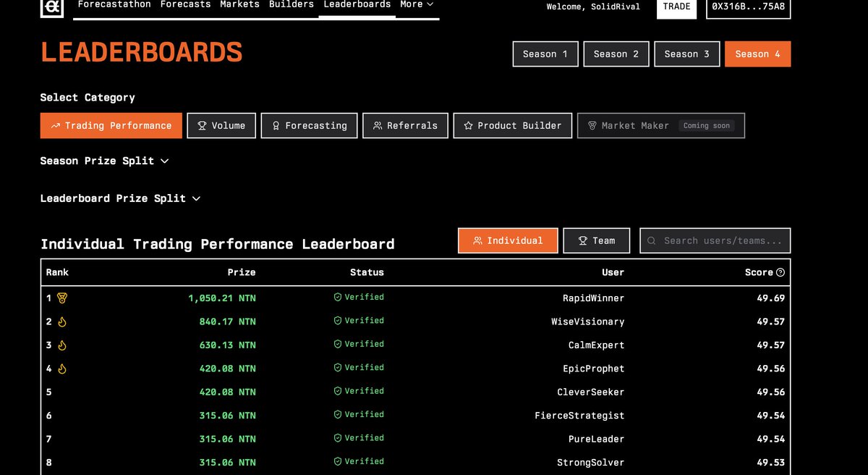Click the Market Maker coming soon tab
The width and height of the screenshot is (868, 475).
tap(661, 125)
